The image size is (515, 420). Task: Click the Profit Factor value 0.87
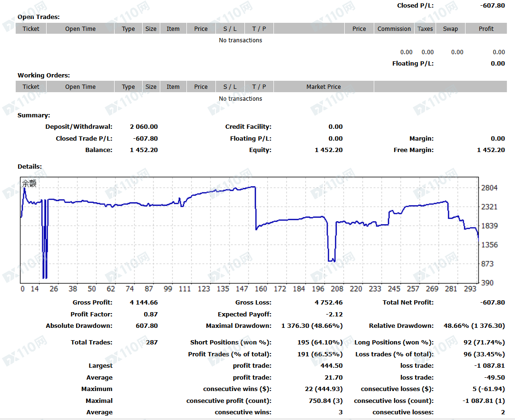tap(151, 314)
